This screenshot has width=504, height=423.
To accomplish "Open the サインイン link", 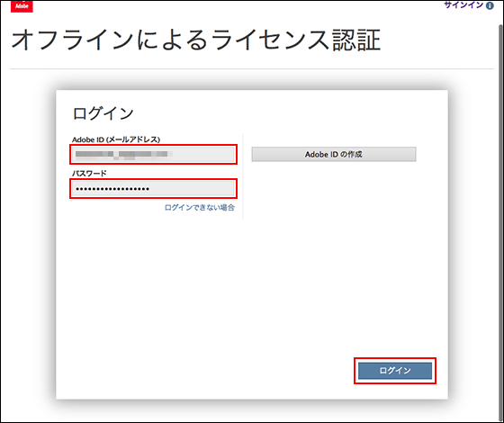I will 463,5.
